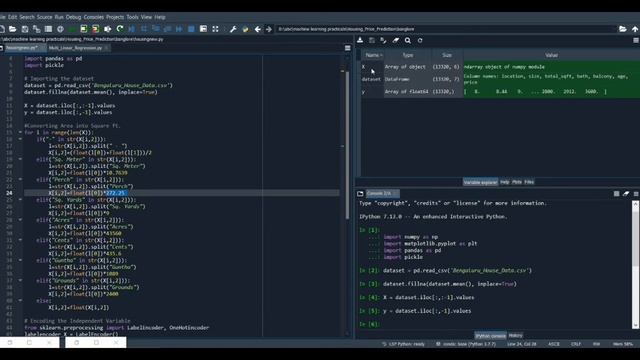This screenshot has height=360, width=640.
Task: Switch to the Files tab
Action: coord(529,182)
